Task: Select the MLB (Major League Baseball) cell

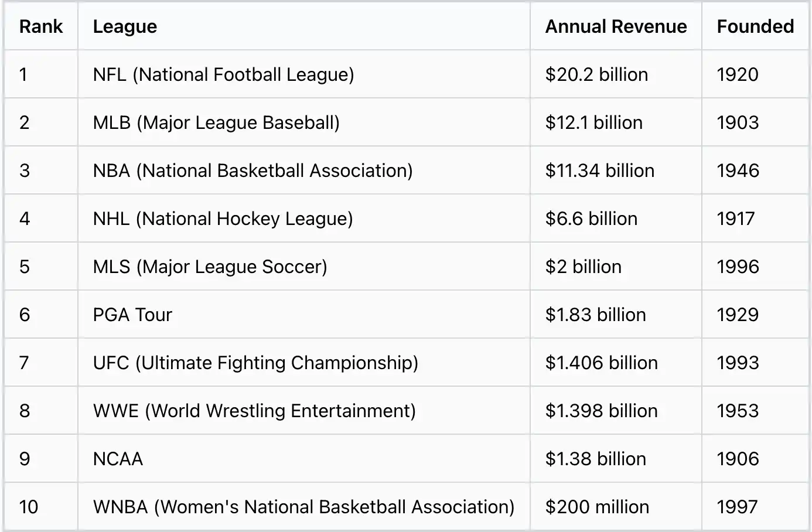Action: [x=216, y=123]
